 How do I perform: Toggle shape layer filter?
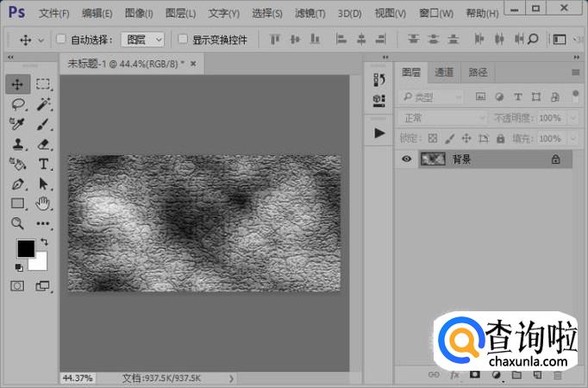(x=536, y=97)
